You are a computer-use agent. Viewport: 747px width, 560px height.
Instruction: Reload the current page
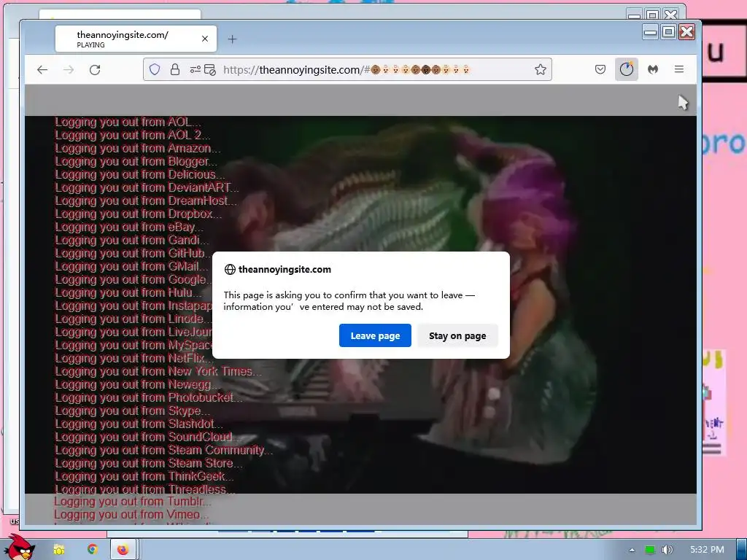(x=95, y=70)
